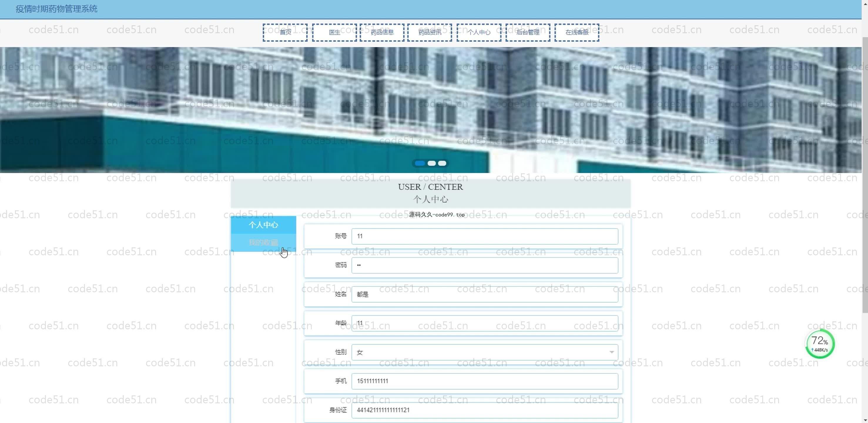The width and height of the screenshot is (868, 423).
Task: Click 疫情时期药物管理系统 site title
Action: [x=56, y=9]
